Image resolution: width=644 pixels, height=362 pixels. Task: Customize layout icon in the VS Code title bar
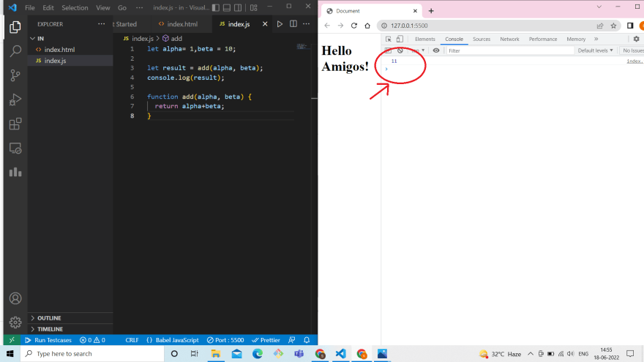point(254,8)
